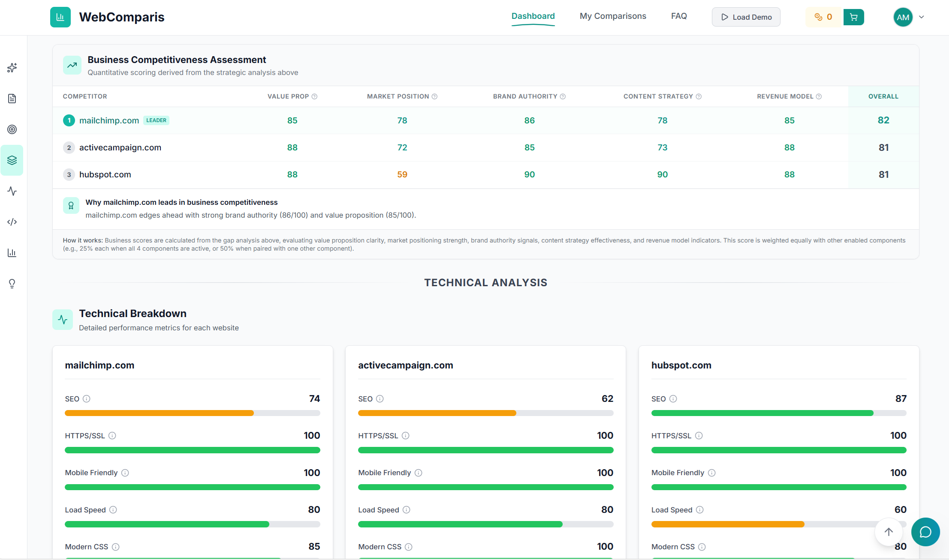The image size is (949, 560).
Task: Select the bar chart sidebar icon
Action: 12,253
